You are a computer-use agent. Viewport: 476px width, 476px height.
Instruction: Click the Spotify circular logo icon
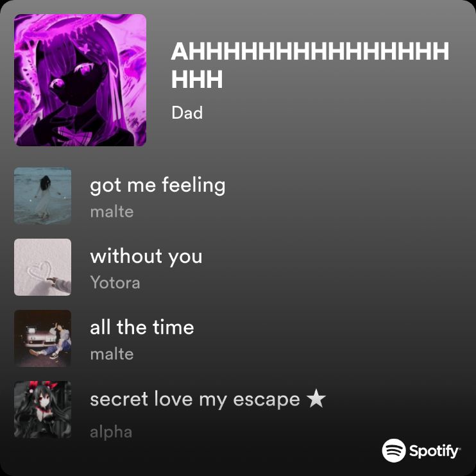coord(394,450)
